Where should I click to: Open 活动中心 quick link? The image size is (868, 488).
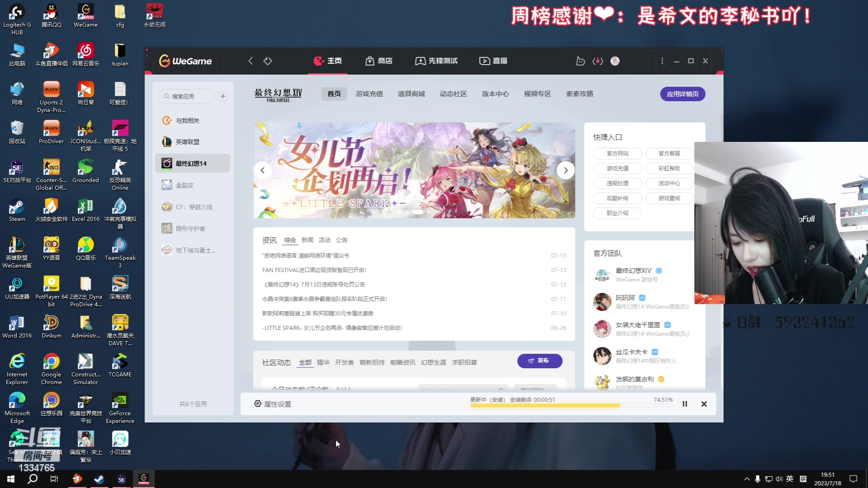click(x=670, y=183)
